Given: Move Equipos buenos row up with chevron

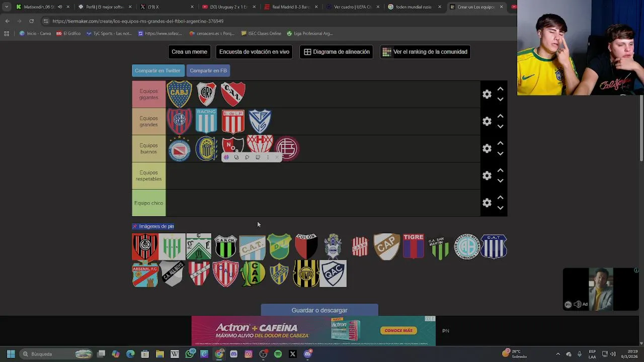Looking at the screenshot, I should pos(500,143).
